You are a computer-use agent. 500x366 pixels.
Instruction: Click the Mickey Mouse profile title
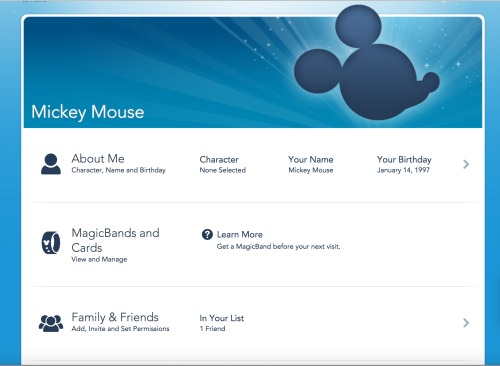pyautogui.click(x=88, y=112)
